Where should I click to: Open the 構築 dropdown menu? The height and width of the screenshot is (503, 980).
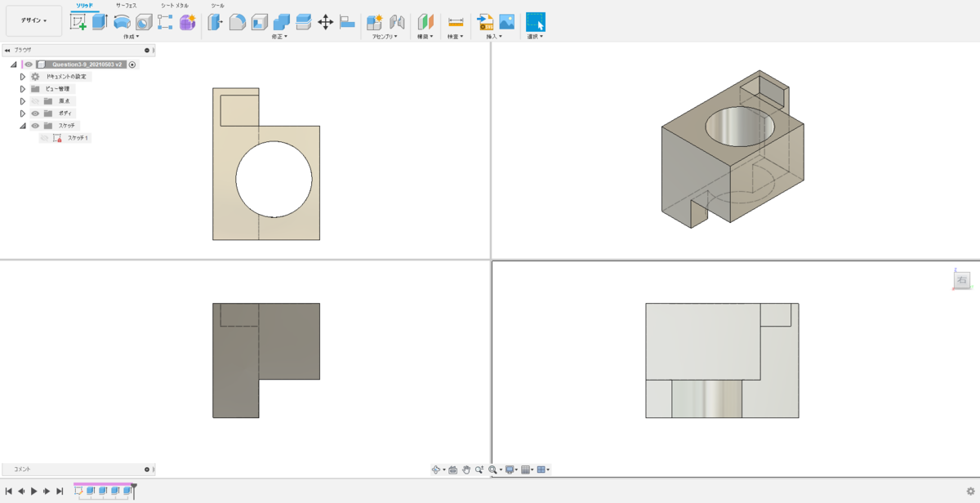425,37
